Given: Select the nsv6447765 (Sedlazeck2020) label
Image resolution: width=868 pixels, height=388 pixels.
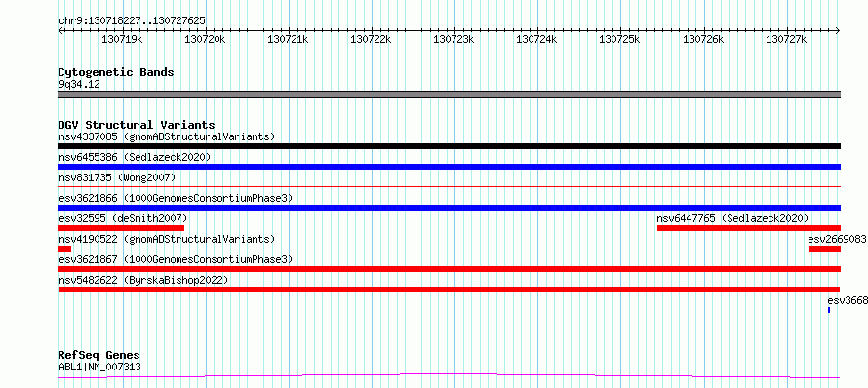Looking at the screenshot, I should tap(732, 218).
